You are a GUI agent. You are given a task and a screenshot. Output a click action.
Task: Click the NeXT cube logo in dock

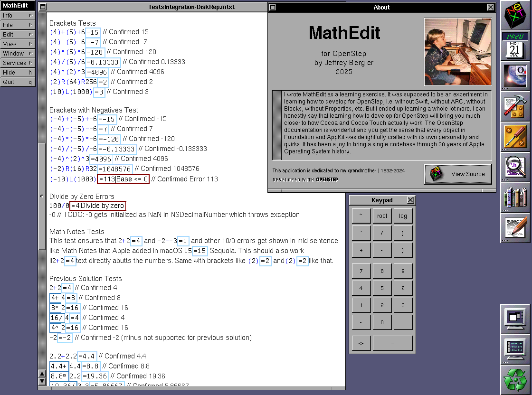click(x=516, y=15)
